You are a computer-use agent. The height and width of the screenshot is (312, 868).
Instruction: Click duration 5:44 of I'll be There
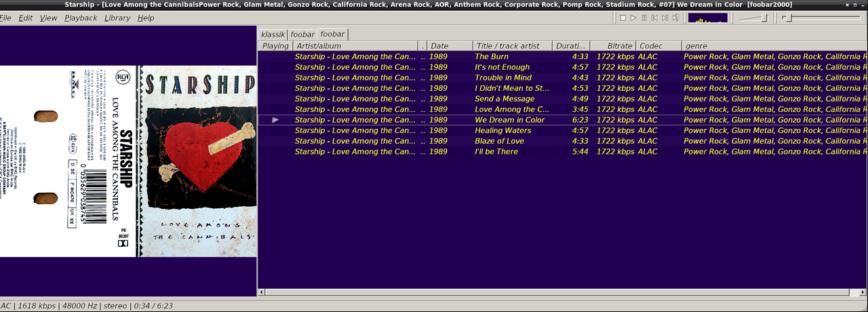click(x=580, y=152)
